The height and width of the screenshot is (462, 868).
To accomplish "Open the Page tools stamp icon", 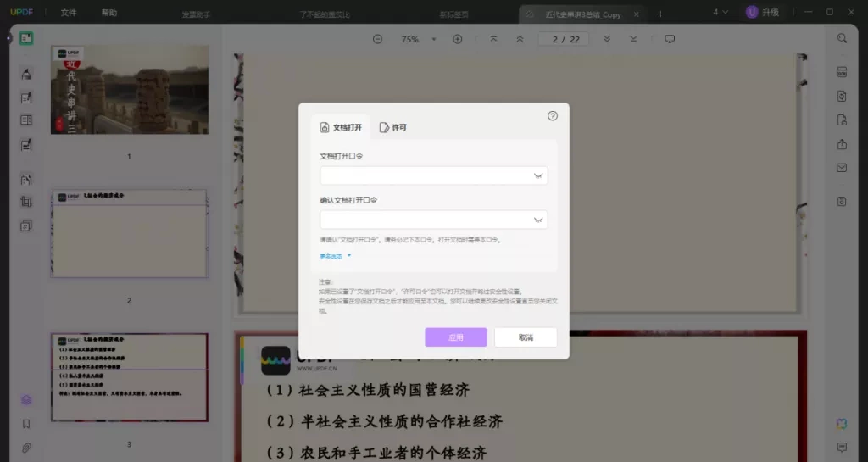I will pos(26,225).
